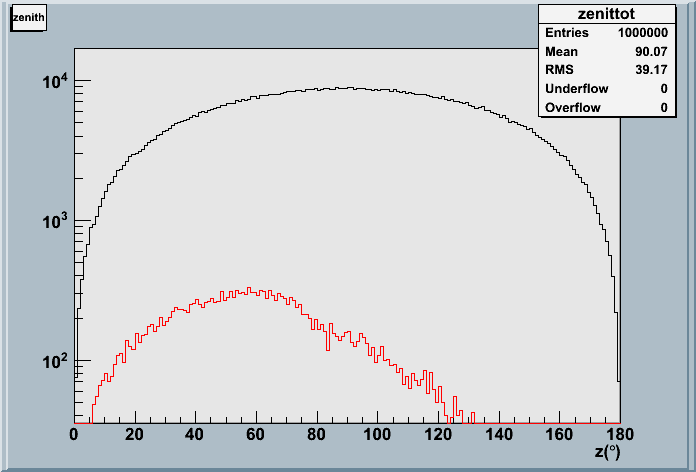Click the Entries 1000000 row
696x472 pixels.
606,33
